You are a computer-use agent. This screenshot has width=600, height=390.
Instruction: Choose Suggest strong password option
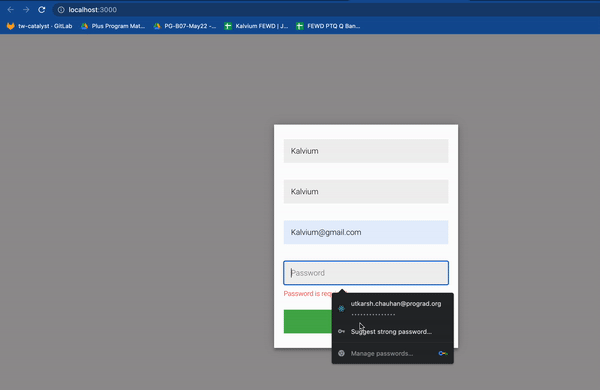(393, 331)
